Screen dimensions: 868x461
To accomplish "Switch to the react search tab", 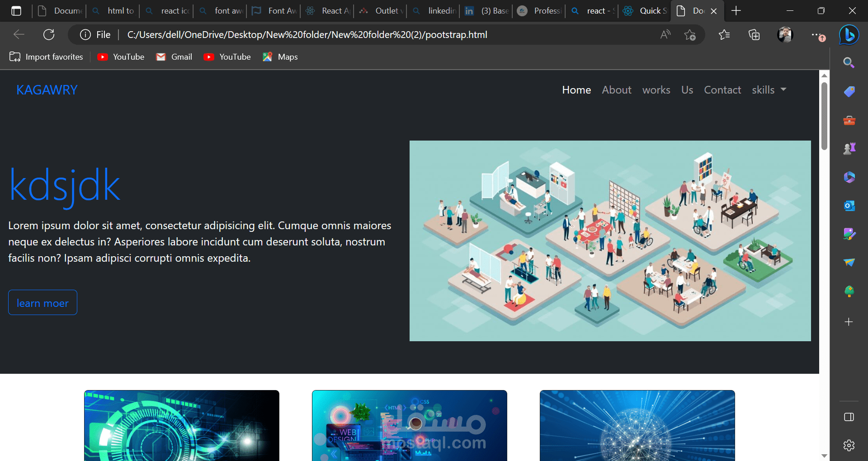I will (592, 11).
